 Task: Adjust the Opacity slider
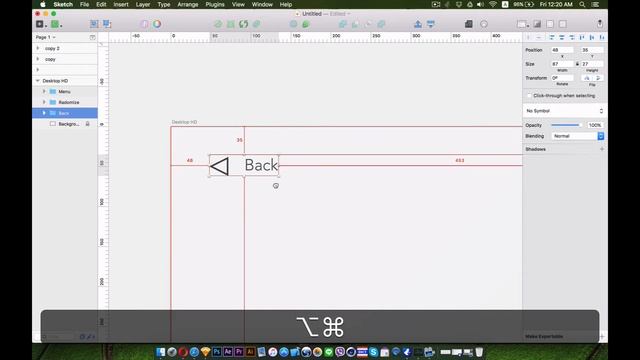(x=566, y=125)
